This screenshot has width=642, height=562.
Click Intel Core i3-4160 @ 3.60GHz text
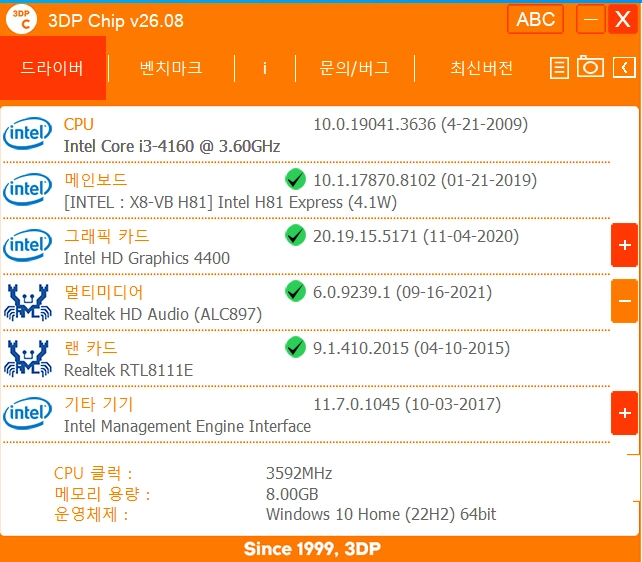click(x=172, y=147)
